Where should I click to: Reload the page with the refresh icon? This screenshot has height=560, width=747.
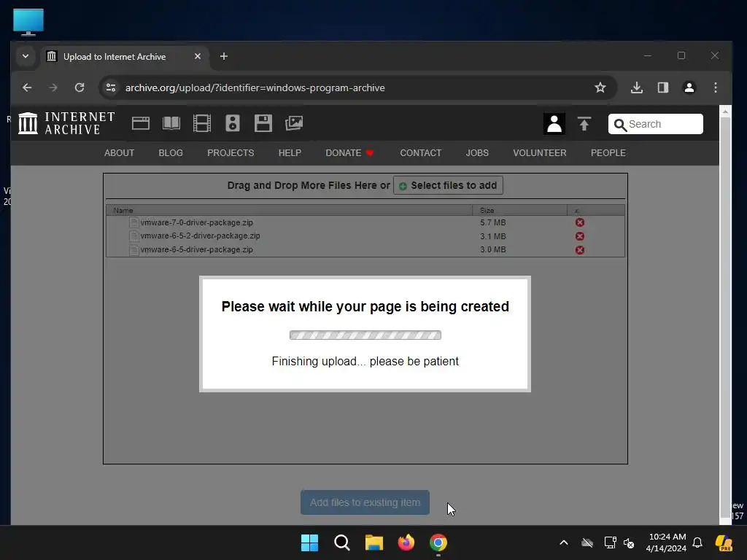[x=80, y=87]
